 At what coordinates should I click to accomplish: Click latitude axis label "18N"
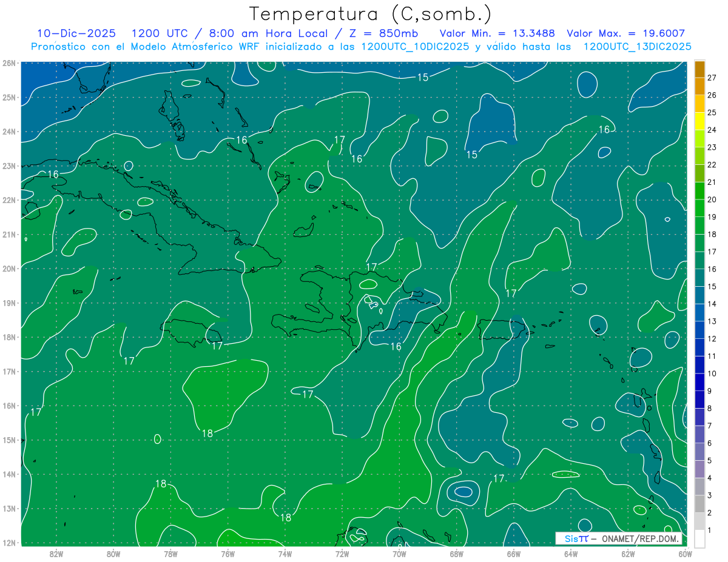click(x=9, y=337)
